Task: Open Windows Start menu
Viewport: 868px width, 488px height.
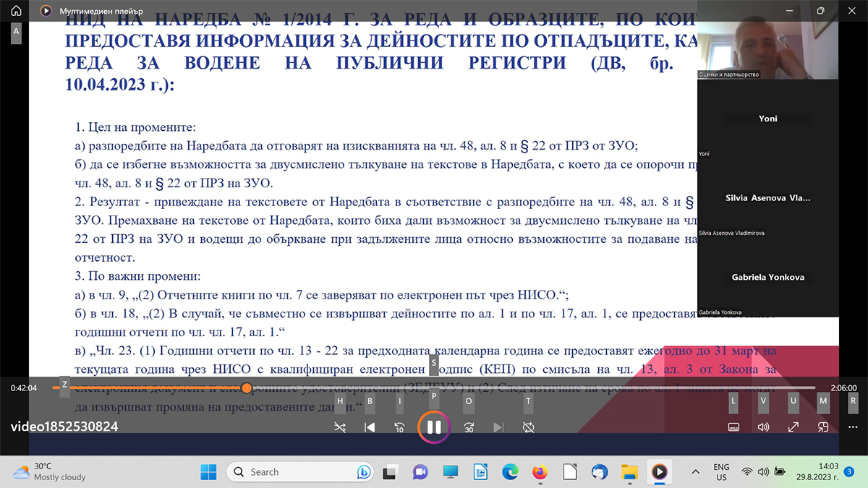Action: 208,472
